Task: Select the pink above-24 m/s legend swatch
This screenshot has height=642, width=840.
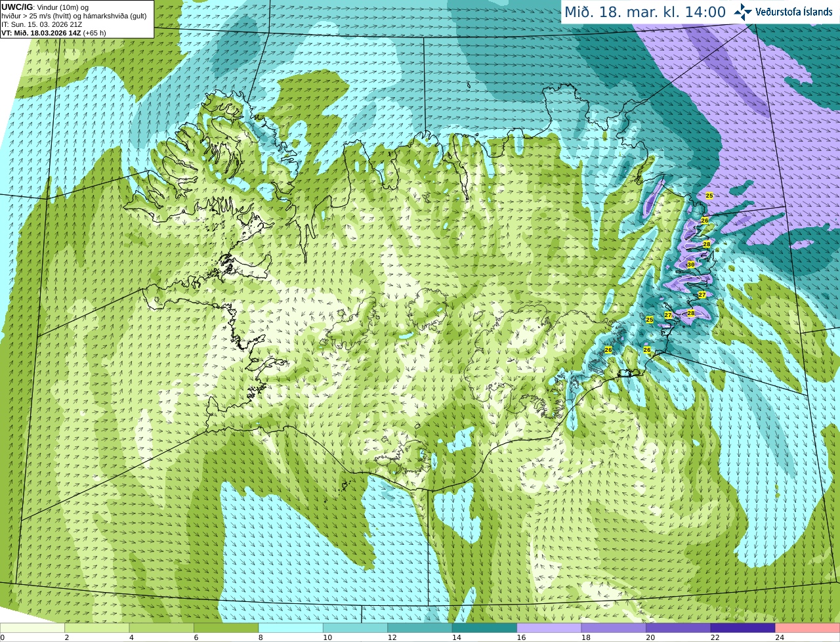Action: (808, 628)
